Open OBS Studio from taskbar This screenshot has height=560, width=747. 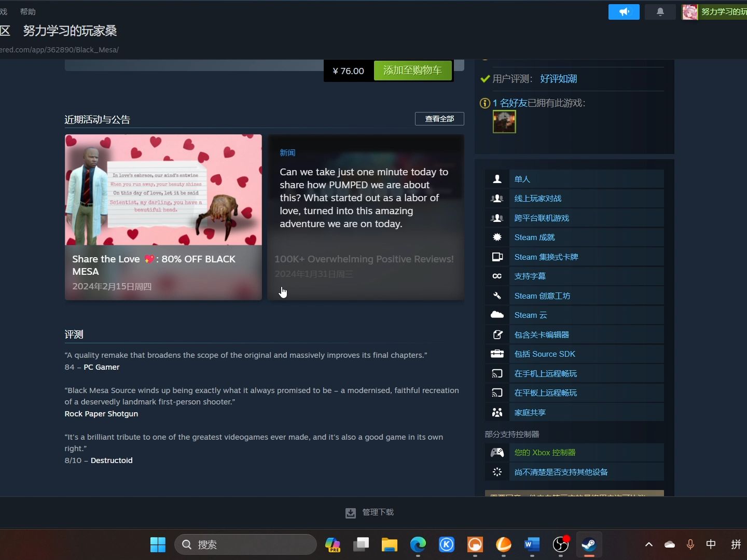pos(561,544)
